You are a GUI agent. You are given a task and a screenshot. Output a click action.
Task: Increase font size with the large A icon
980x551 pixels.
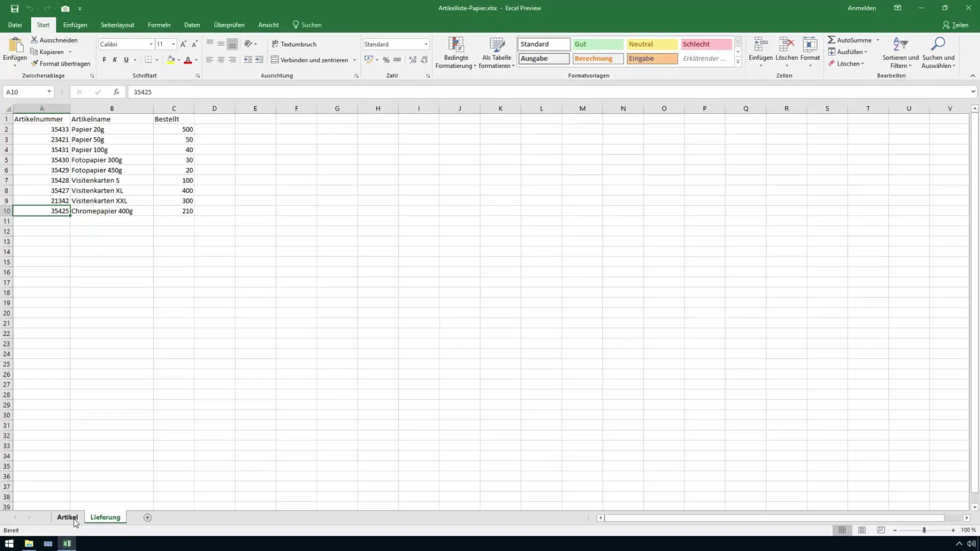point(183,44)
